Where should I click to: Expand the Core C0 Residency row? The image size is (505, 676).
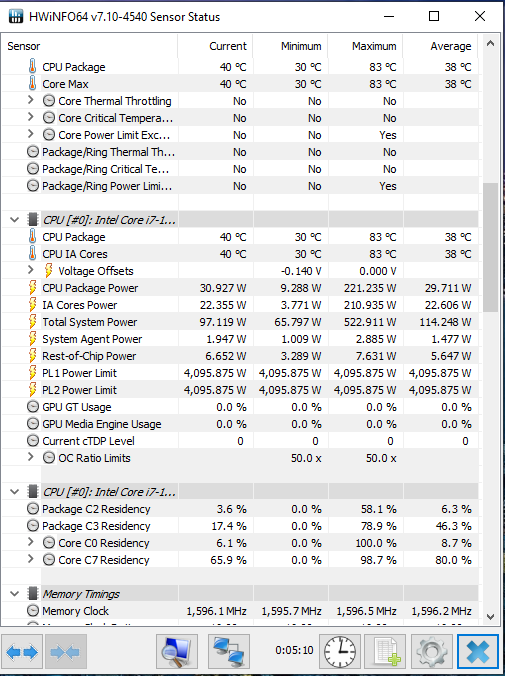point(30,542)
